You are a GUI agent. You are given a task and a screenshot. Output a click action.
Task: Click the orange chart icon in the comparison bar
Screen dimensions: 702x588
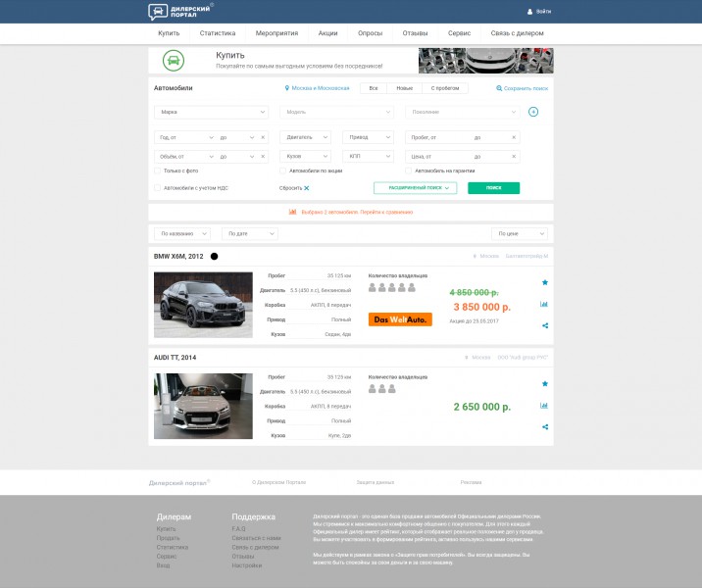[x=292, y=212]
